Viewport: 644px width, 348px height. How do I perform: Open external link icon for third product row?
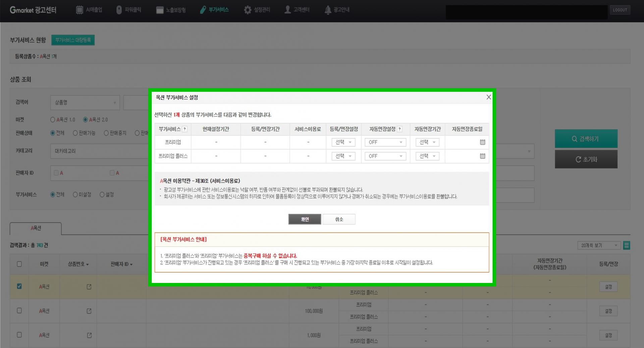[89, 335]
